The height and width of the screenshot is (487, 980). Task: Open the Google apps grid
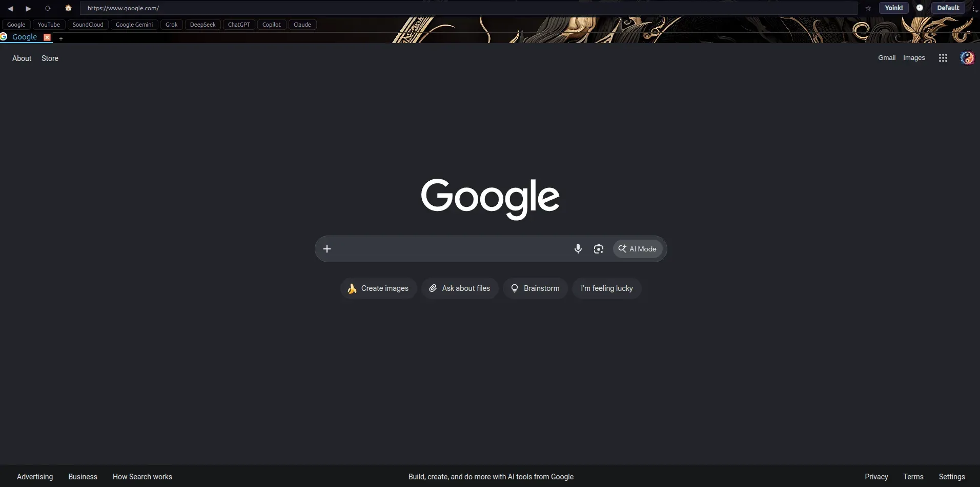click(943, 58)
